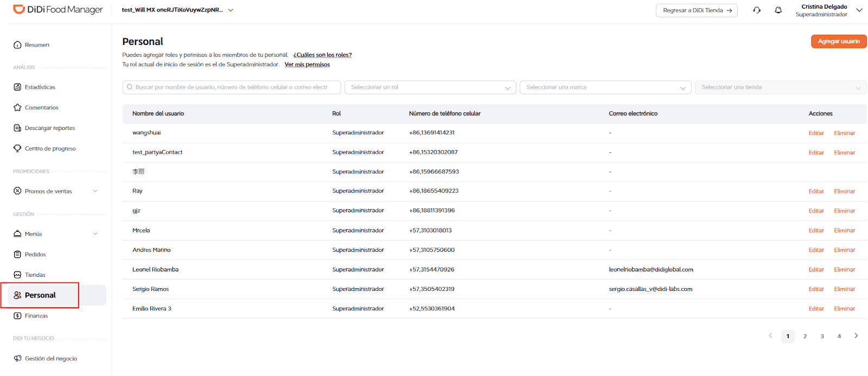Image resolution: width=868 pixels, height=376 pixels.
Task: Open the Finanzas section icon
Action: click(x=17, y=316)
